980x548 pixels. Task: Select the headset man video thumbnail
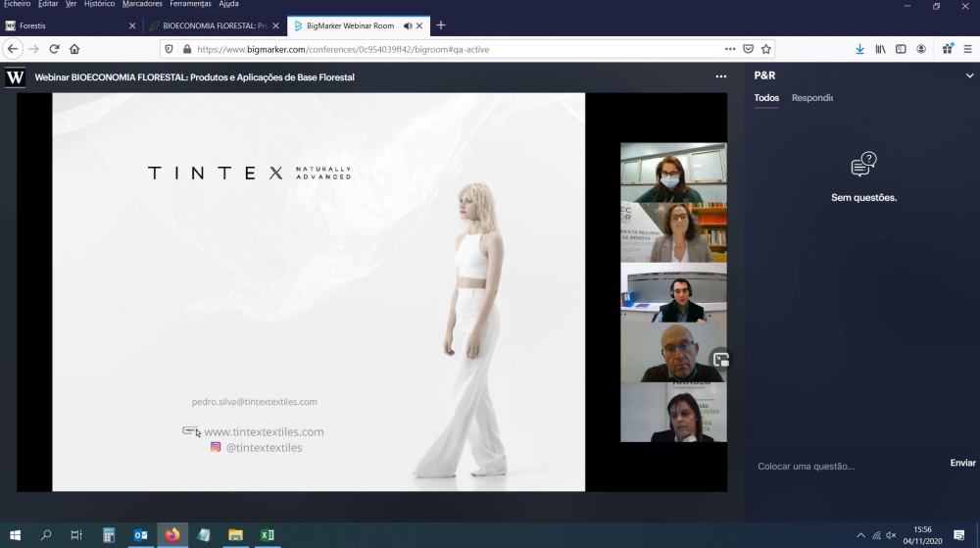[673, 292]
